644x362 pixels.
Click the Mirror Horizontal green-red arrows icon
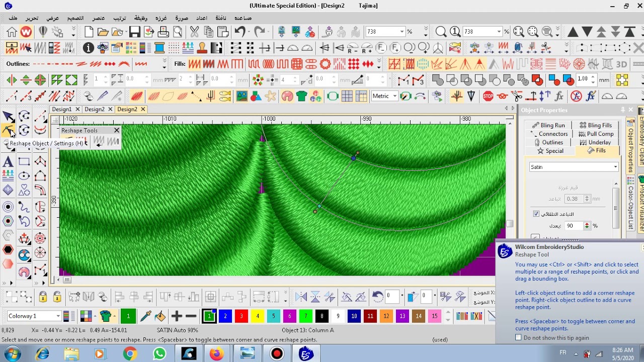(x=12, y=80)
